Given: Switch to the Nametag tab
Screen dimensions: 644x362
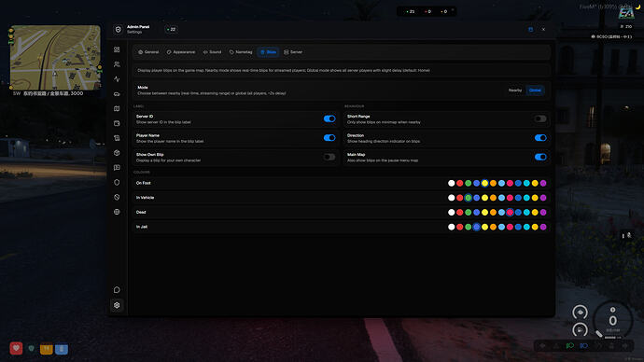Looking at the screenshot, I should point(241,52).
